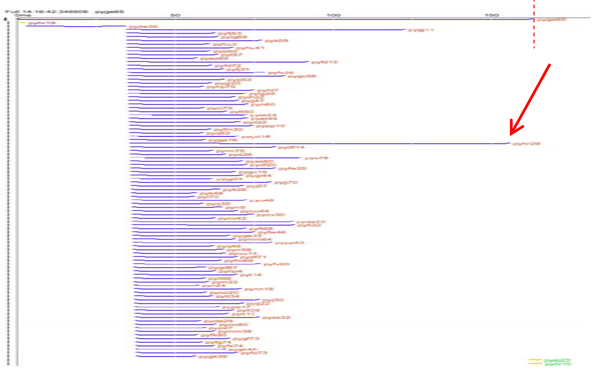Image resolution: width=596 pixels, height=370 pixels.
Task: Click the pyfd15 task label
Action: pos(324,62)
